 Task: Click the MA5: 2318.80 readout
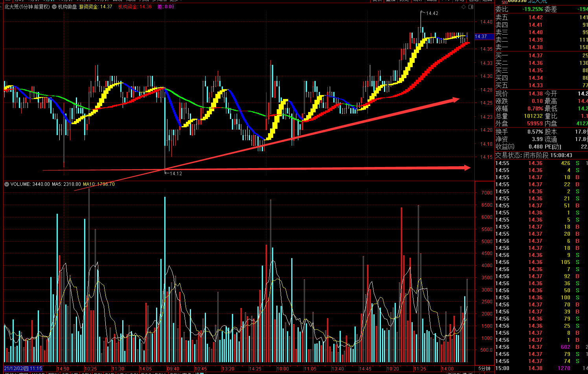click(66, 184)
